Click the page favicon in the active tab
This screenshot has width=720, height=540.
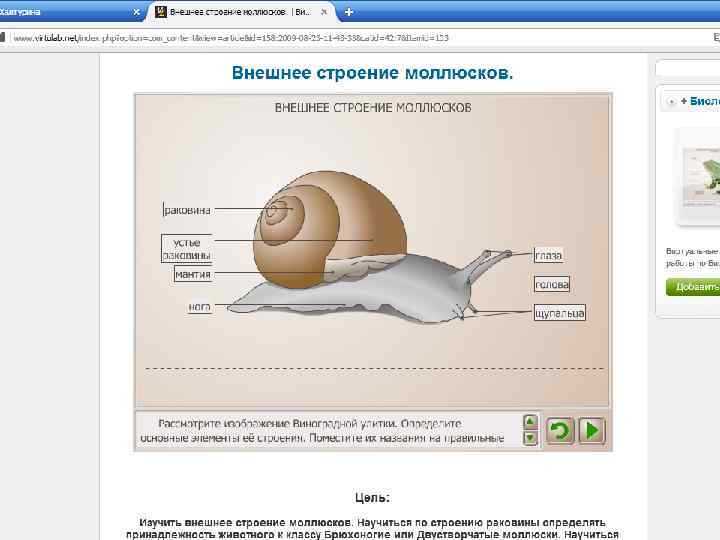[x=160, y=12]
